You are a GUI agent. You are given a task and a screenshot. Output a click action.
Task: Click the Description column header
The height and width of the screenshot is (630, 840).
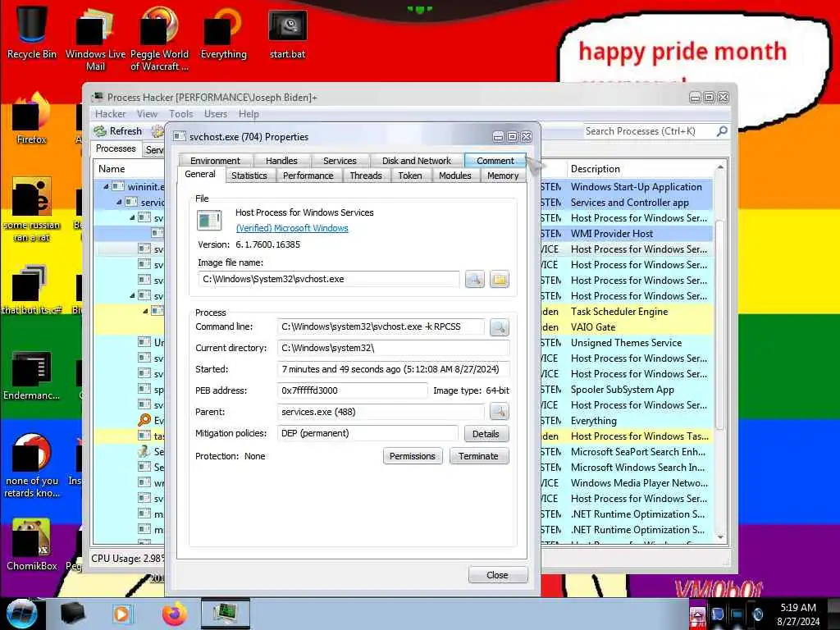tap(641, 169)
